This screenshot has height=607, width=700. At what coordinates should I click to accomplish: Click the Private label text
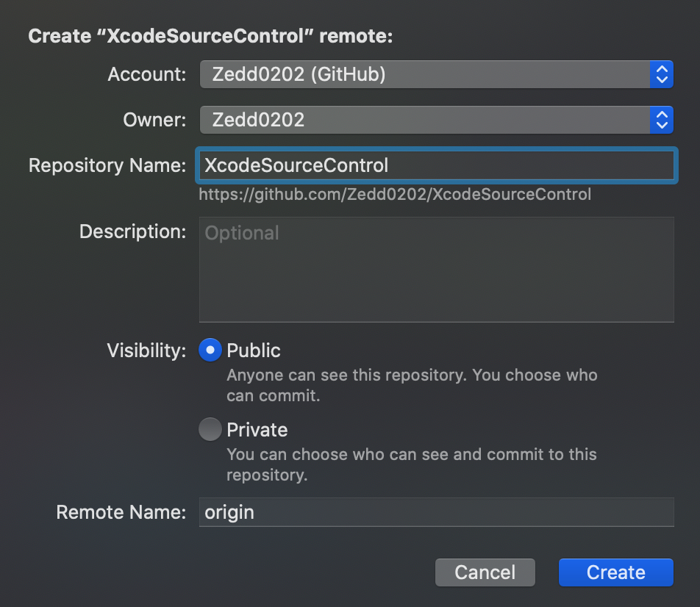(x=257, y=430)
